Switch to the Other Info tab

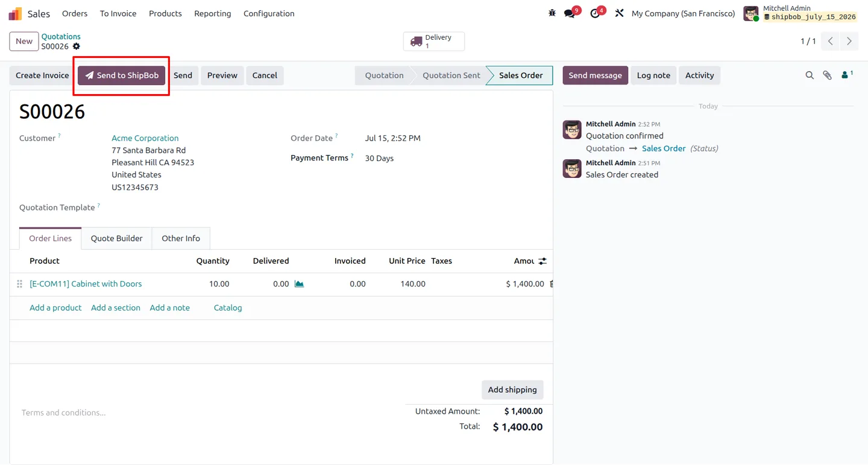181,238
